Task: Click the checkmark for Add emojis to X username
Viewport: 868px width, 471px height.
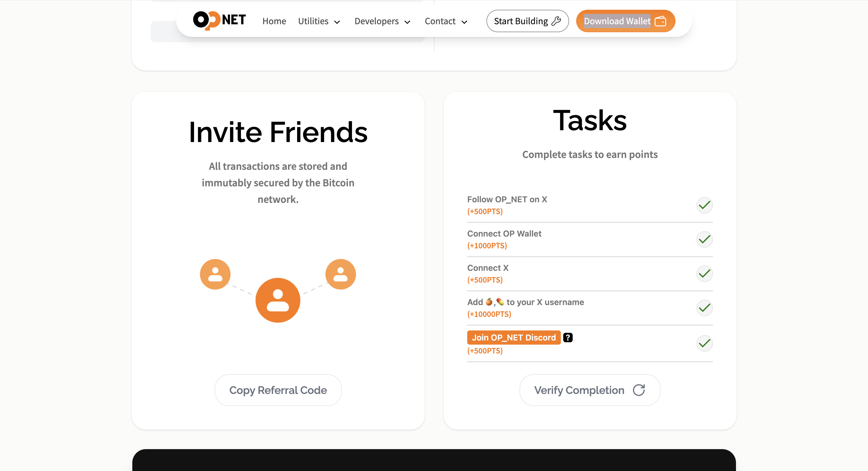Action: [x=704, y=308]
